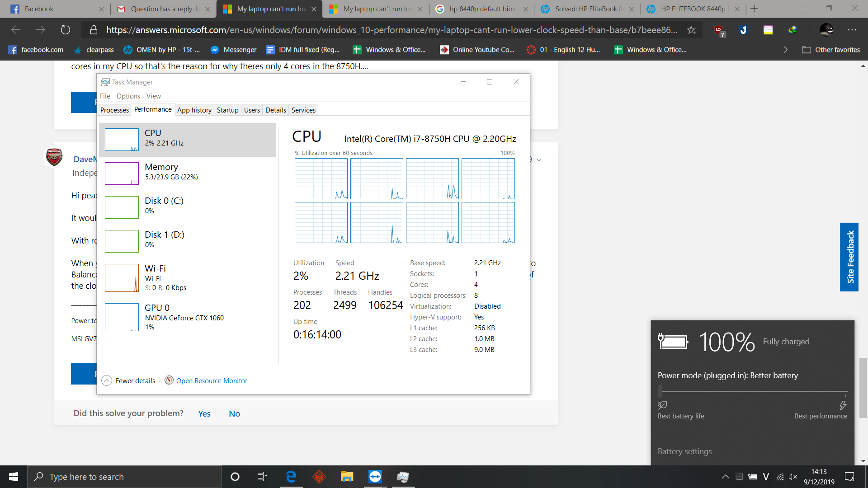Switch to Startup tab
This screenshot has width=868, height=488.
227,110
